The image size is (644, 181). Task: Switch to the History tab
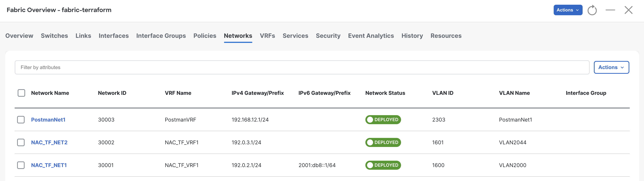[412, 36]
